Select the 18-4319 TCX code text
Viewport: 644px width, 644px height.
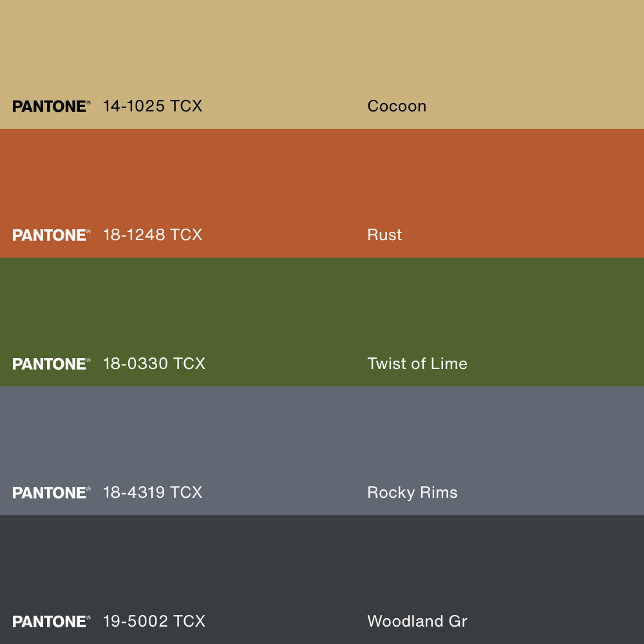pos(153,493)
